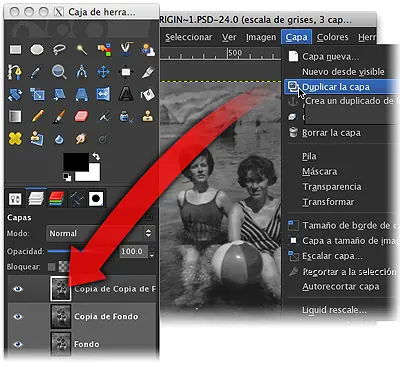Select the Dodge/Burn tool
Viewport: 400px width, 367px height.
103,138
